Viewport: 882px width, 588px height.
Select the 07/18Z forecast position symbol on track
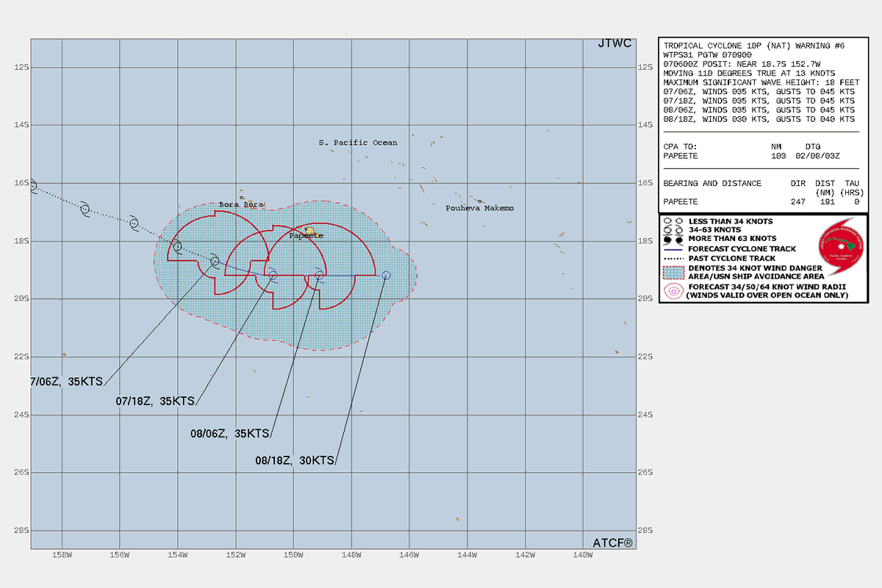[273, 276]
